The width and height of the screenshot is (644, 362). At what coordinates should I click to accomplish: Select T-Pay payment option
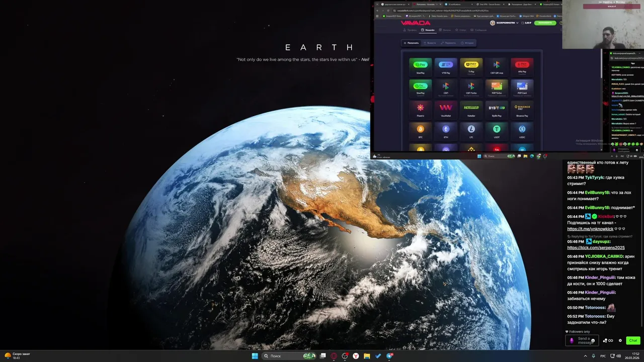[x=471, y=66]
